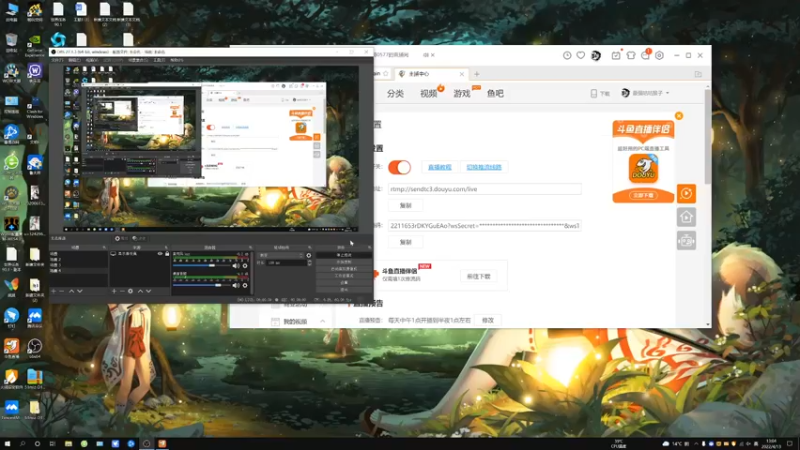Open the 分类 tab in Douyu
The width and height of the screenshot is (800, 450).
(395, 93)
